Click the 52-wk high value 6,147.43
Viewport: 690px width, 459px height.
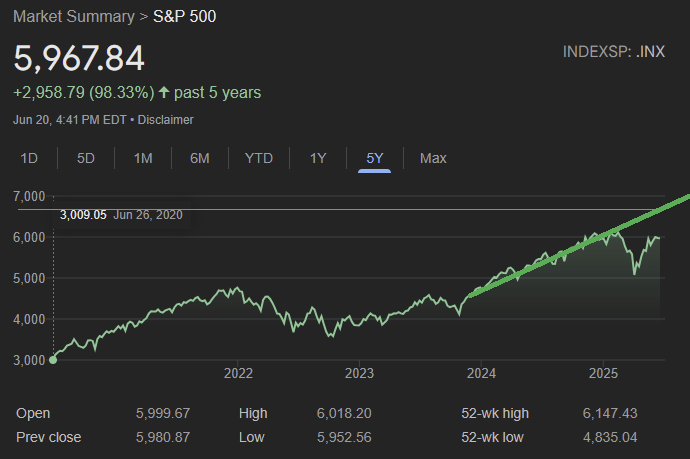click(x=610, y=413)
